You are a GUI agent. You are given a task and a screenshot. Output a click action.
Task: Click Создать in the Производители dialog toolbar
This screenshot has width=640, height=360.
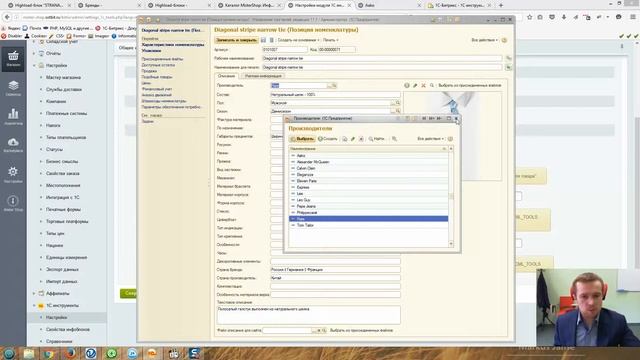328,139
